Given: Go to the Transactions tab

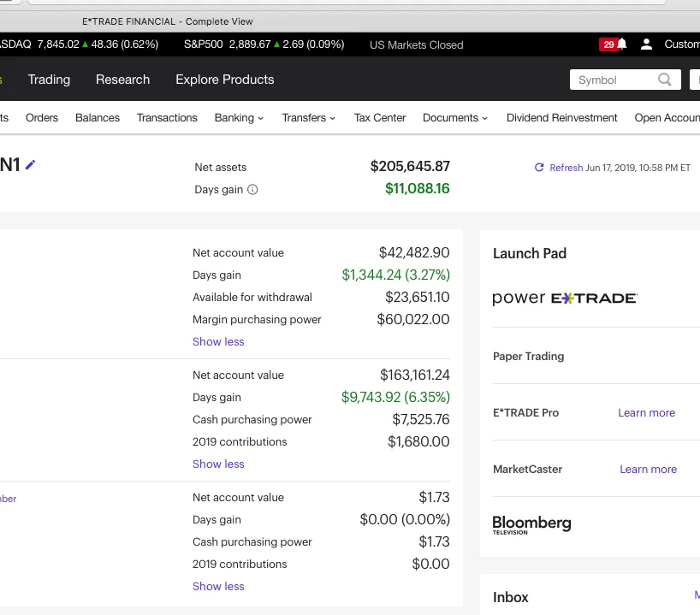Looking at the screenshot, I should tap(167, 118).
